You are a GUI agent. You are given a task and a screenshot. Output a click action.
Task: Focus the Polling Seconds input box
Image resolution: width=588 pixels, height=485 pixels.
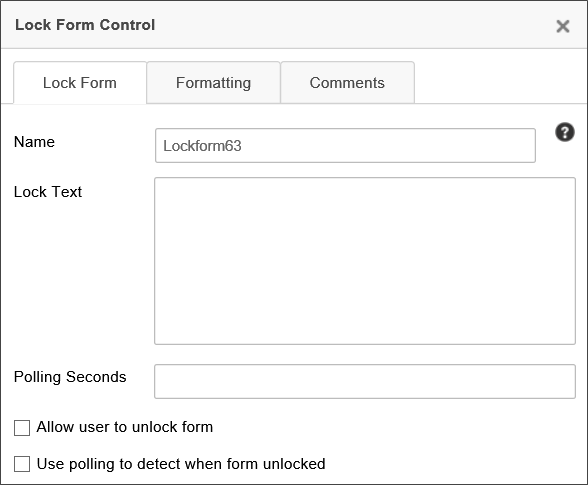tap(364, 381)
